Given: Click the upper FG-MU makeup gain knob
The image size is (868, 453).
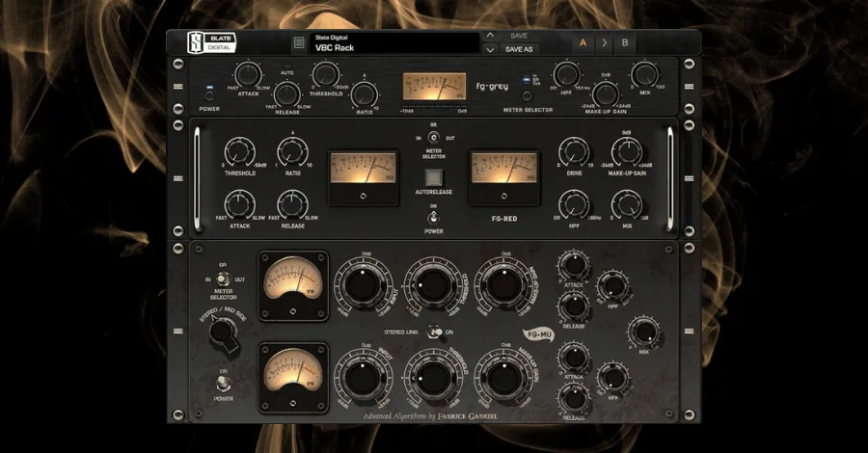Looking at the screenshot, I should point(503,285).
